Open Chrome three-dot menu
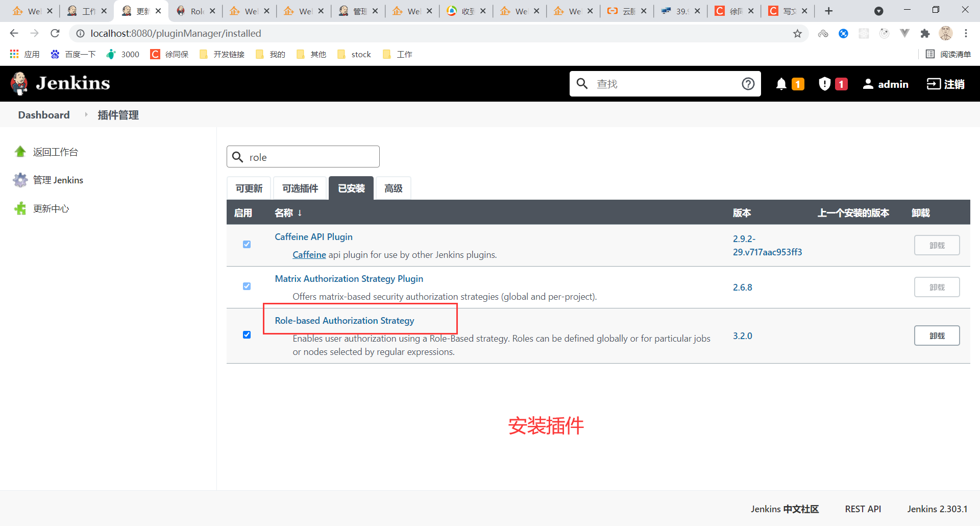 coord(966,33)
